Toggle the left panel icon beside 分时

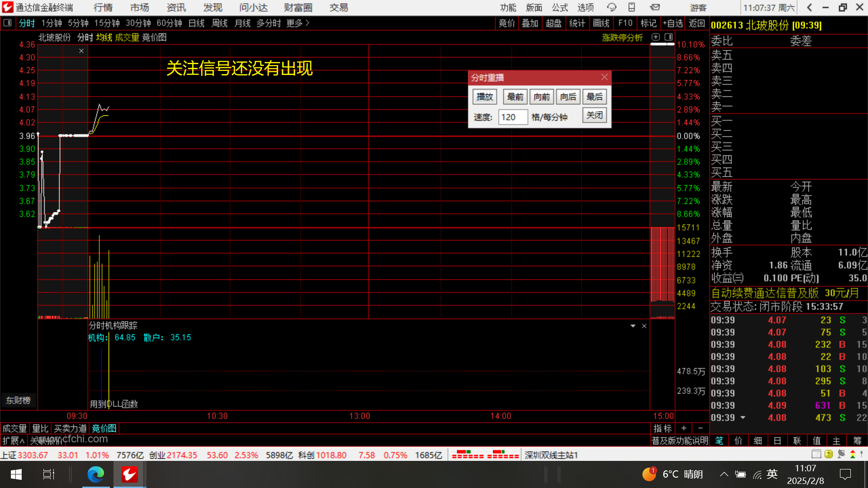[7, 23]
